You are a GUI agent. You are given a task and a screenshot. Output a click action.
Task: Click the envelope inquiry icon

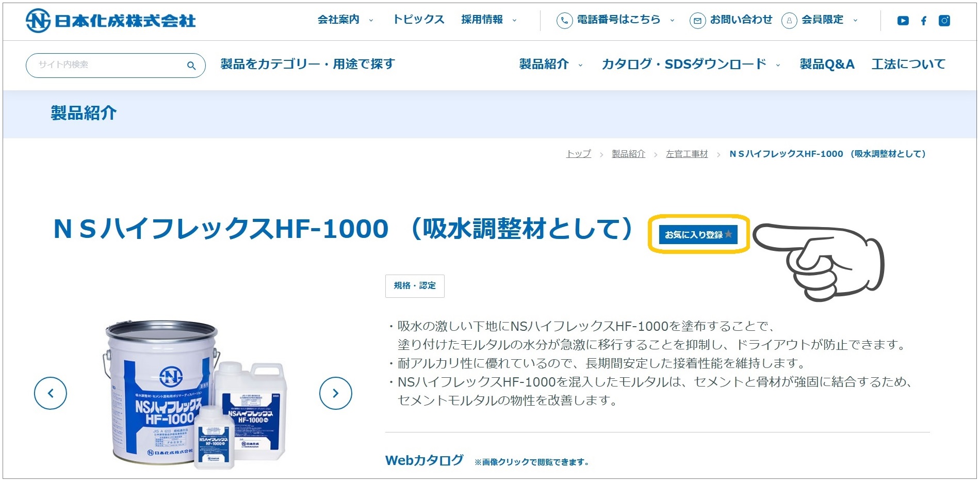click(x=697, y=21)
